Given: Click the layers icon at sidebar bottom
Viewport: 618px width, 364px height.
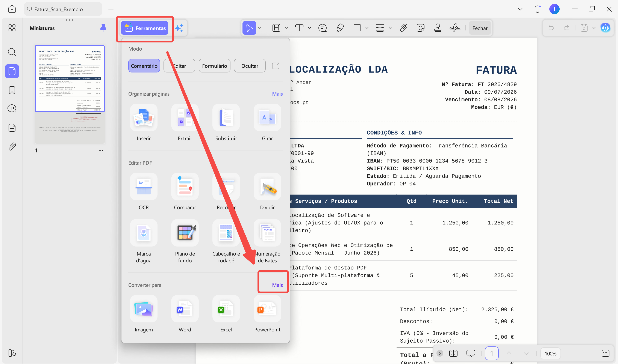Looking at the screenshot, I should coord(12,353).
